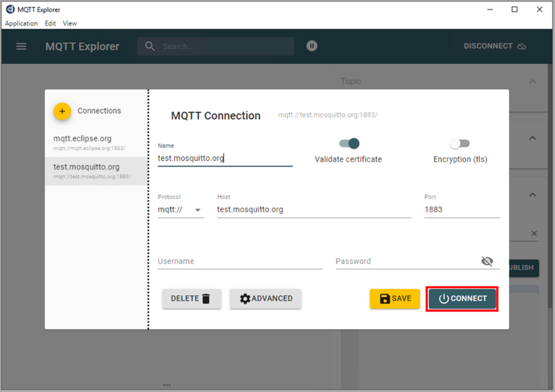Open the Edit menu

coord(50,23)
